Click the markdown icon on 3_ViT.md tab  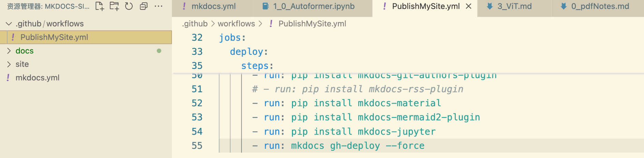pyautogui.click(x=490, y=6)
